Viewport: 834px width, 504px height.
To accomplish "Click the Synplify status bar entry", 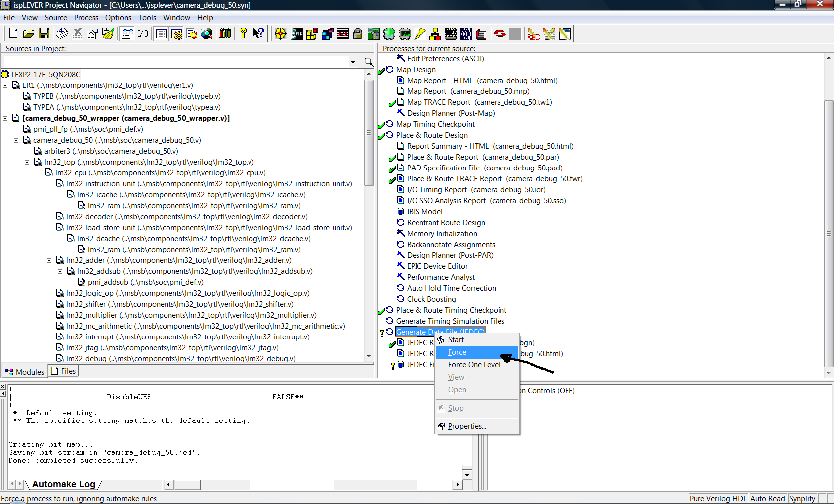I will point(802,499).
